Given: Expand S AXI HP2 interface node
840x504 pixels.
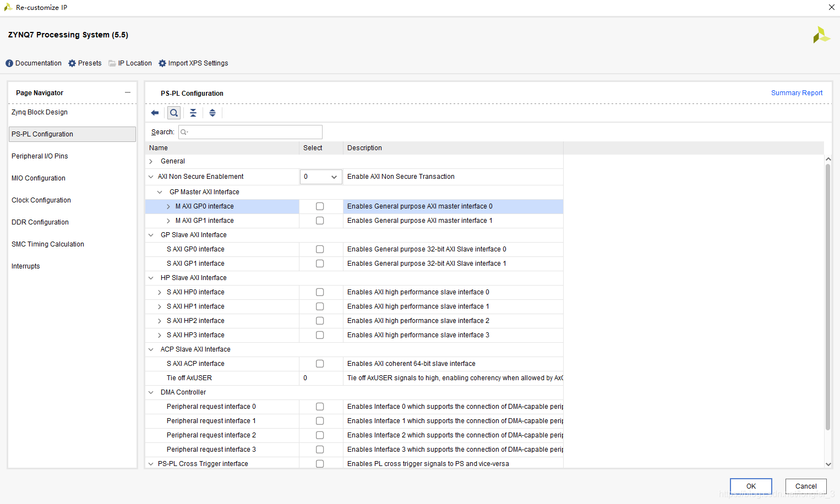Looking at the screenshot, I should (x=160, y=321).
